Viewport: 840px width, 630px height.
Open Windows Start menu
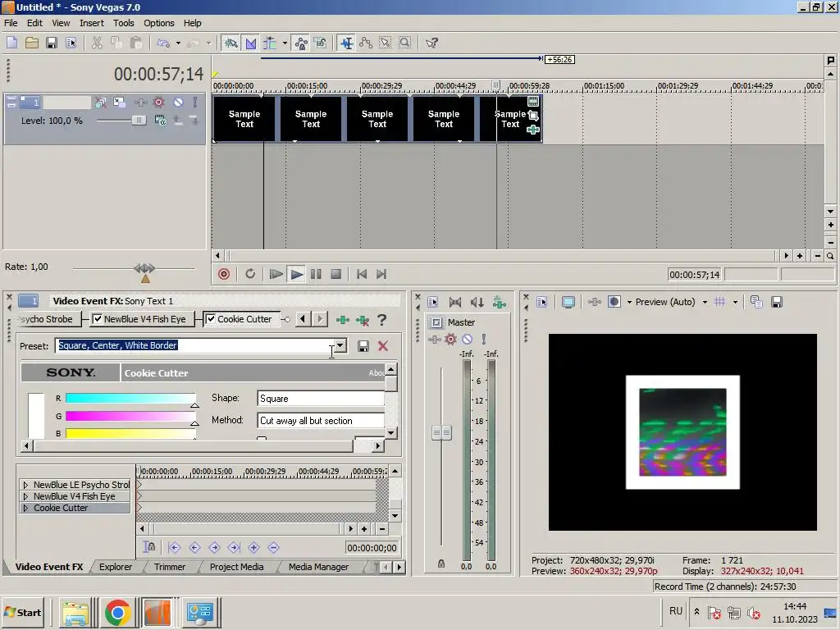click(23, 612)
